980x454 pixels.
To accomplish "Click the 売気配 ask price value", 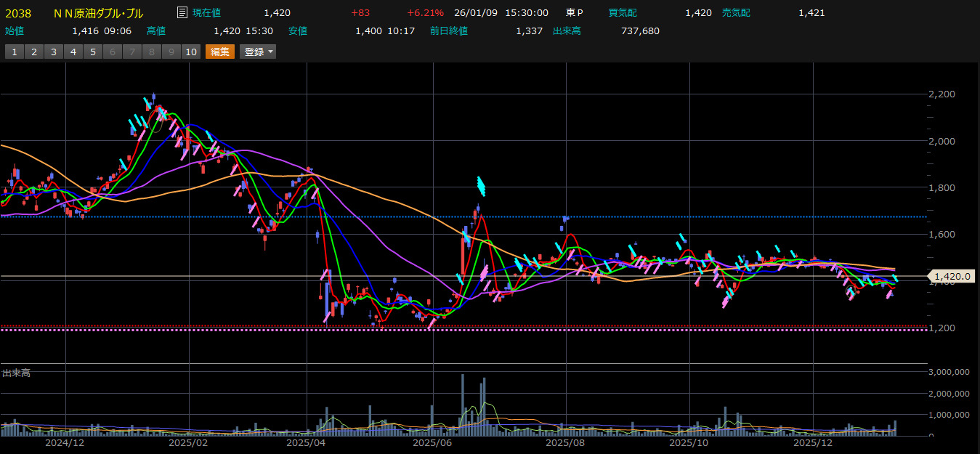I will [x=811, y=13].
